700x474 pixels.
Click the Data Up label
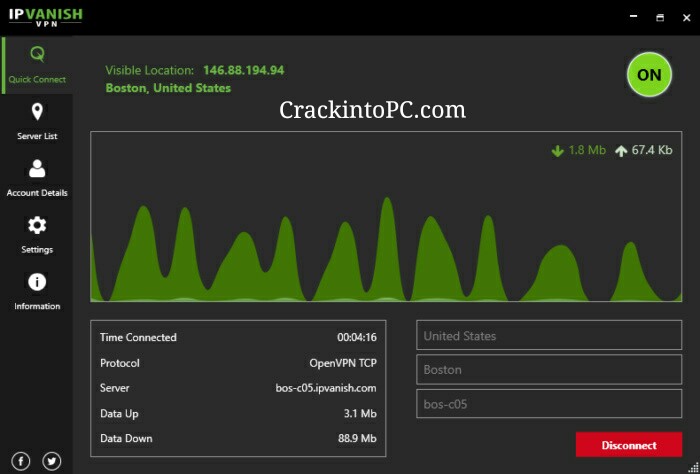pyautogui.click(x=119, y=414)
